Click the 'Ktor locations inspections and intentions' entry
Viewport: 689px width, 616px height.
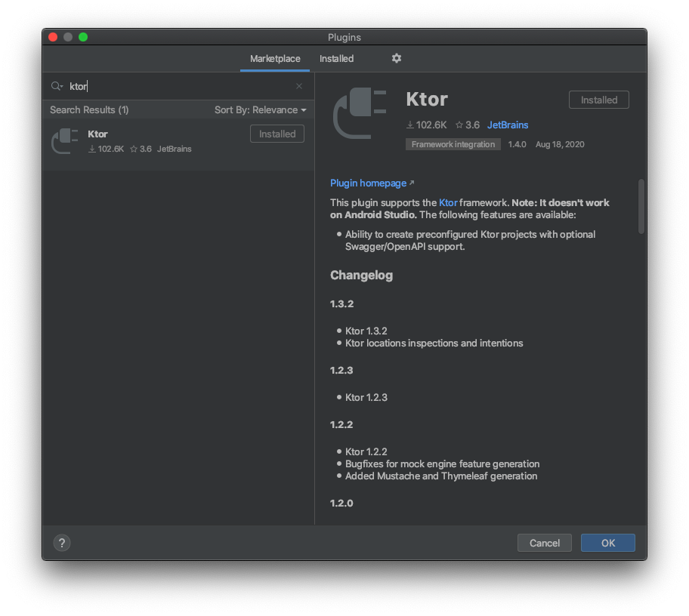tap(434, 343)
